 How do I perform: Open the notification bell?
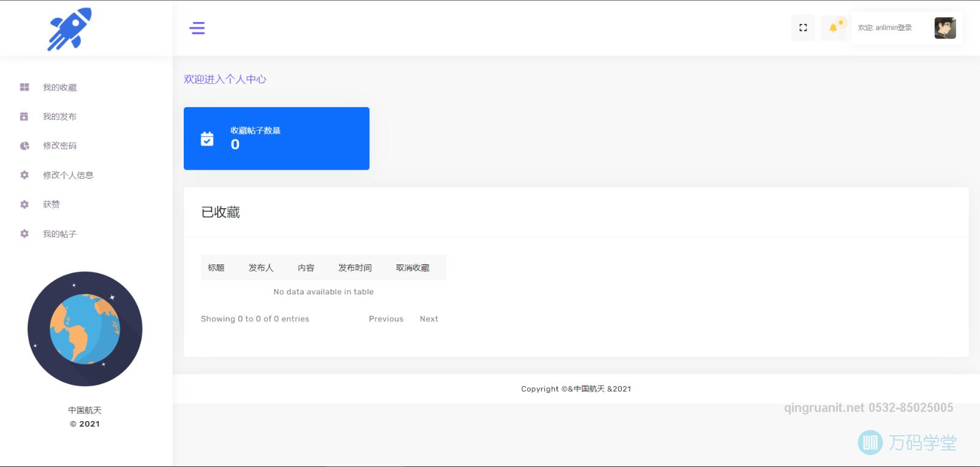tap(833, 28)
